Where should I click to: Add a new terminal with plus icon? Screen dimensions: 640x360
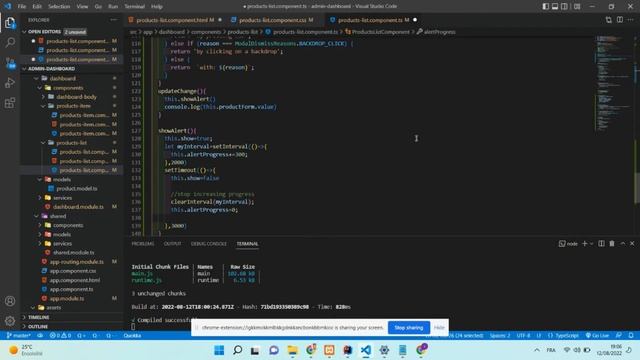584,244
